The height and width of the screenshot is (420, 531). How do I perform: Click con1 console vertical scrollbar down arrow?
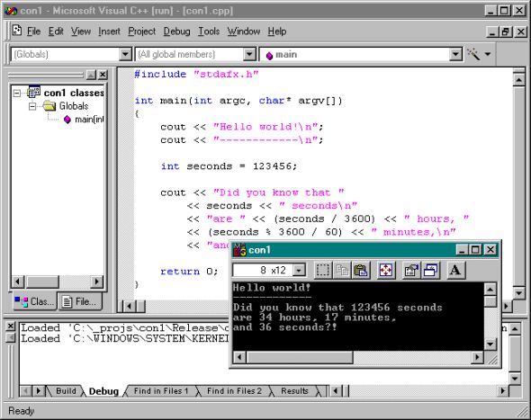point(490,344)
